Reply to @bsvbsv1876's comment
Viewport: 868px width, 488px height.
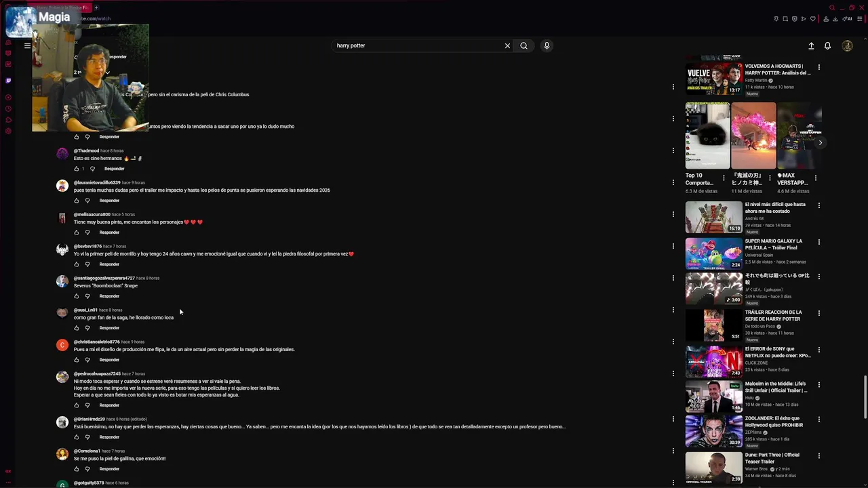point(109,264)
